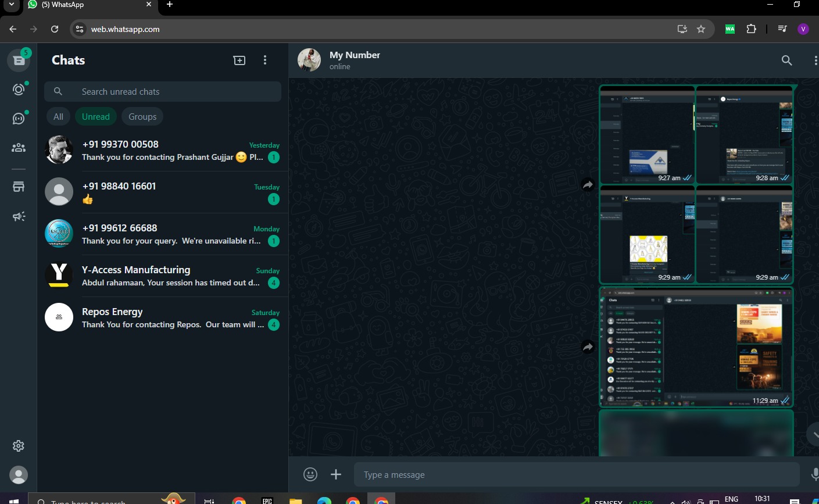Open the Chats panel three-dot menu

(x=265, y=60)
